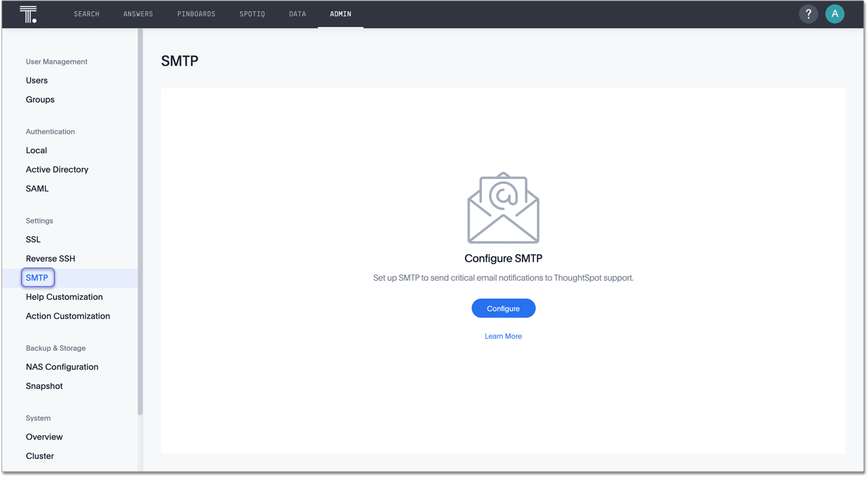Open the Snapshot page
868x477 pixels.
(x=44, y=386)
